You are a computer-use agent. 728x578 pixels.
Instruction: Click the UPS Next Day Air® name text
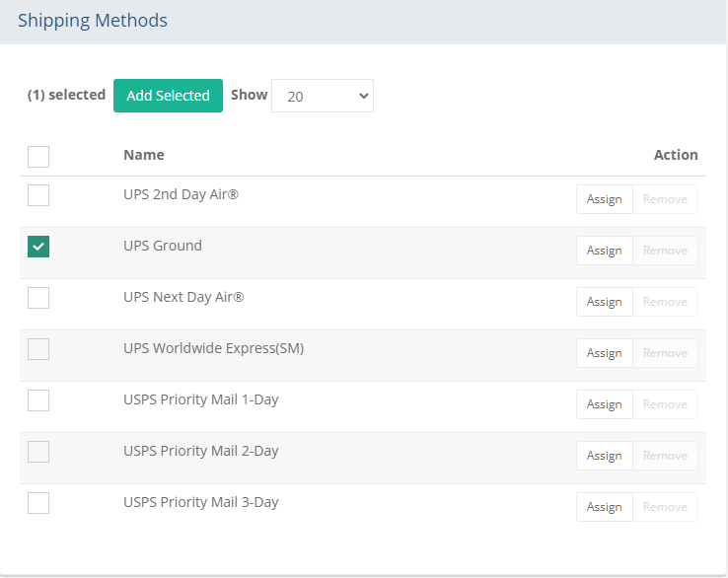[183, 297]
